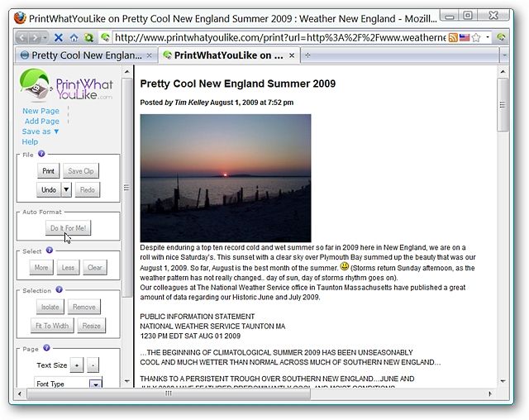Open history dropdown beside forward arrow
Image resolution: width=529 pixels, height=420 pixels.
tap(45, 37)
